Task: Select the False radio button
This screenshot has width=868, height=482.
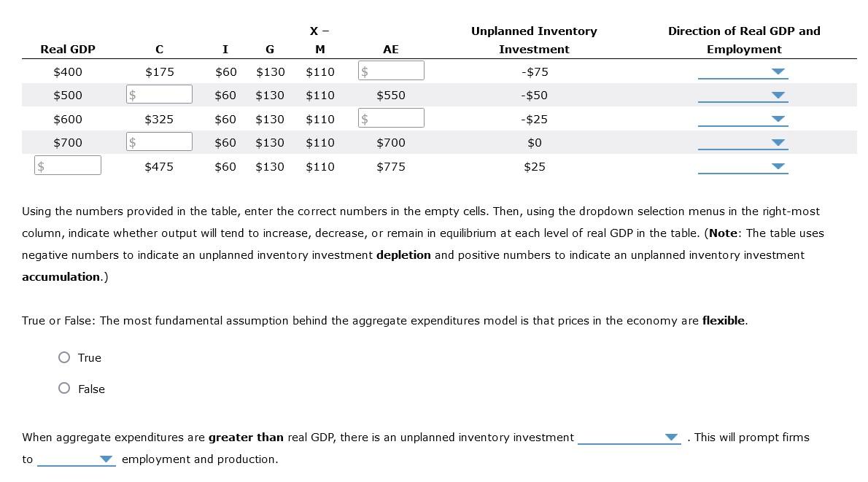Action: (64, 389)
